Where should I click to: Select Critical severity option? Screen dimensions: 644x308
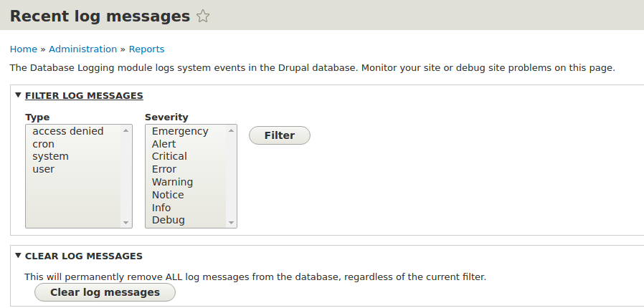(169, 156)
